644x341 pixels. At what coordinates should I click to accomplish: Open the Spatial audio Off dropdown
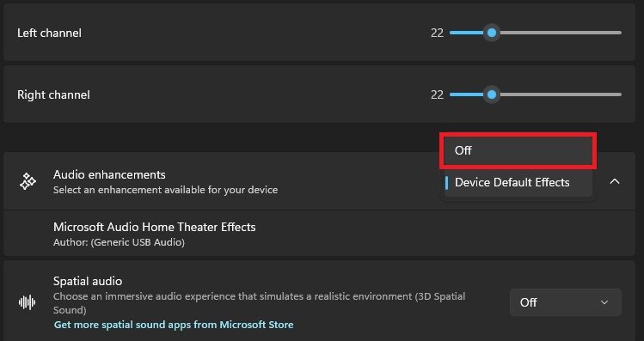566,302
